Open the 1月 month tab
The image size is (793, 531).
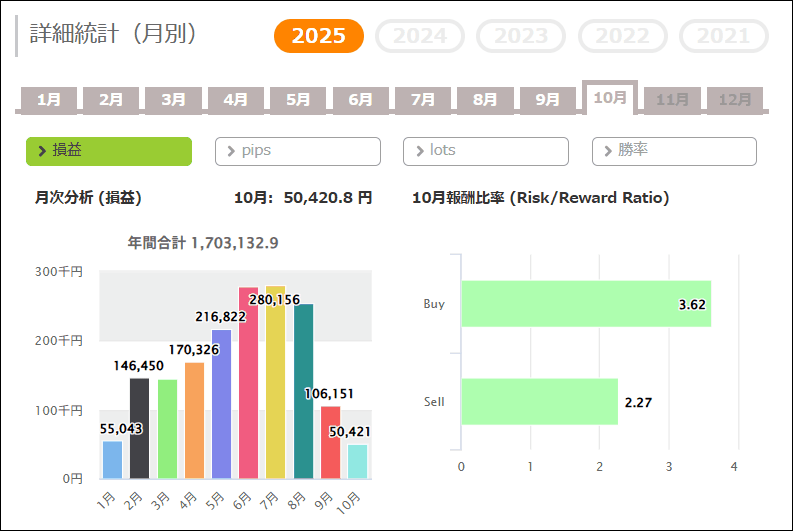(x=49, y=100)
